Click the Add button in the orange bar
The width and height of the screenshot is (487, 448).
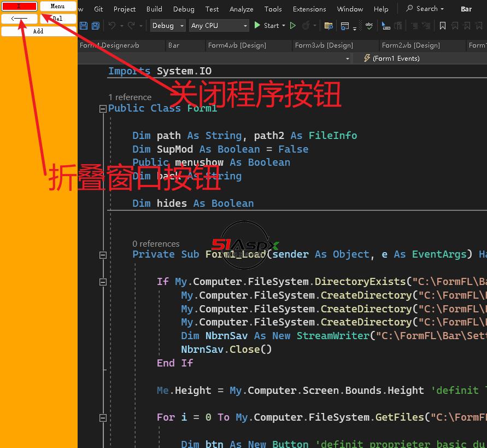coord(38,31)
